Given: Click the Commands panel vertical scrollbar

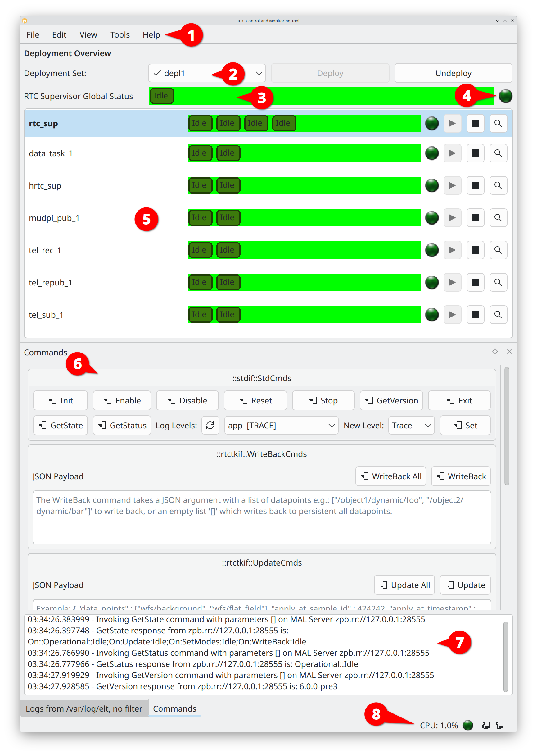Looking at the screenshot, I should (x=507, y=426).
